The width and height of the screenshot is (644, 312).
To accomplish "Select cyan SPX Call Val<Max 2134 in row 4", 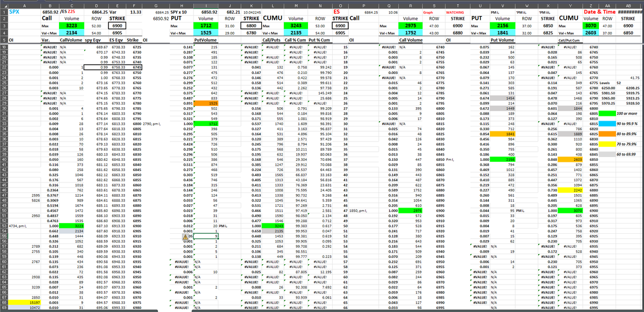I will [71, 33].
